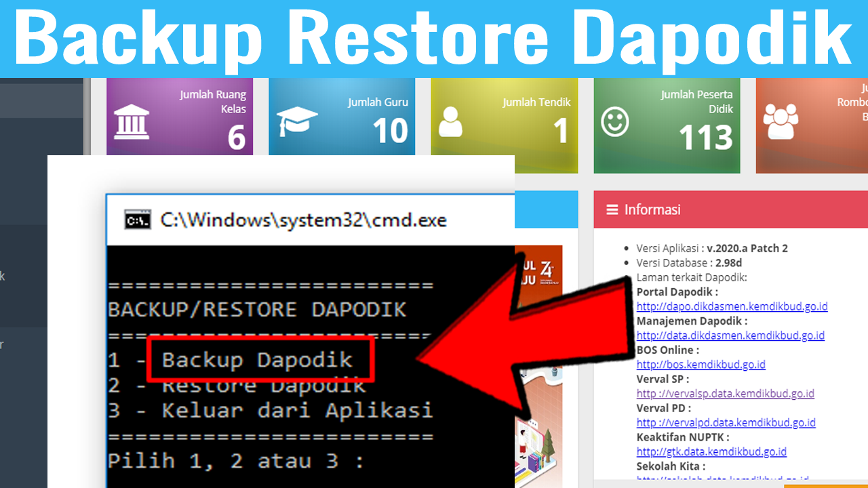
Task: Click Versi Database 2.98d text
Action: coord(689,263)
